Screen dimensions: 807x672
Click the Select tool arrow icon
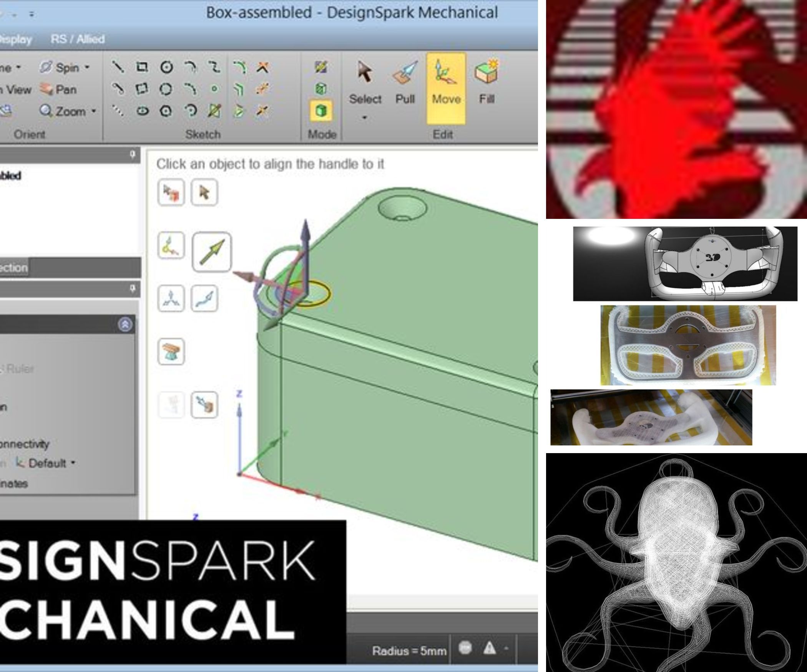(365, 72)
